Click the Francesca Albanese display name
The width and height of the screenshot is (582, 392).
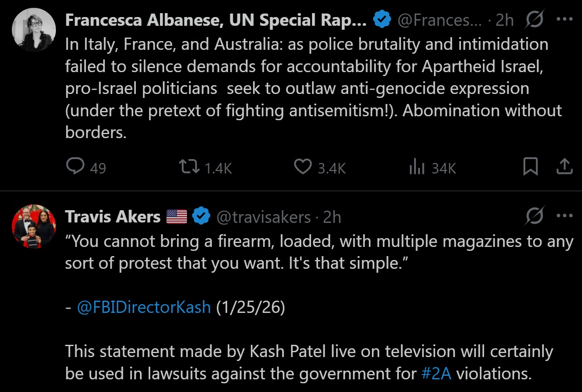(216, 20)
